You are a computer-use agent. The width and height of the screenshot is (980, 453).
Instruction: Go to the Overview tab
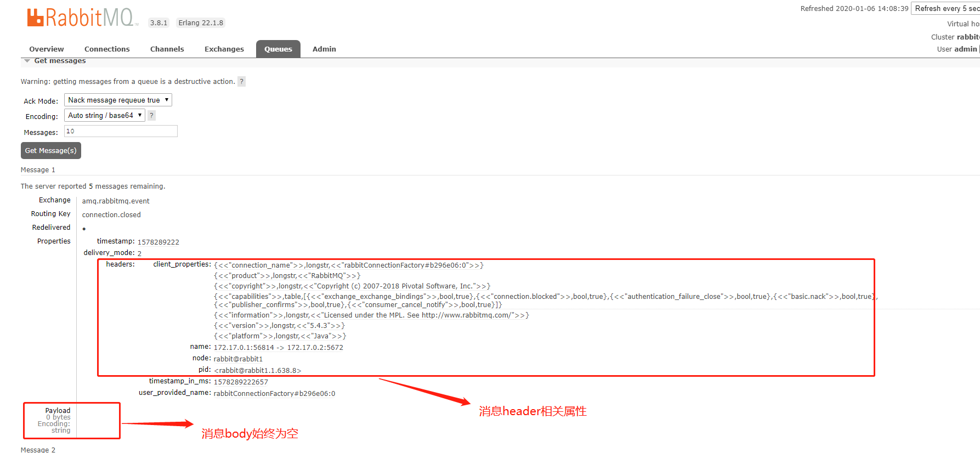pyautogui.click(x=47, y=49)
